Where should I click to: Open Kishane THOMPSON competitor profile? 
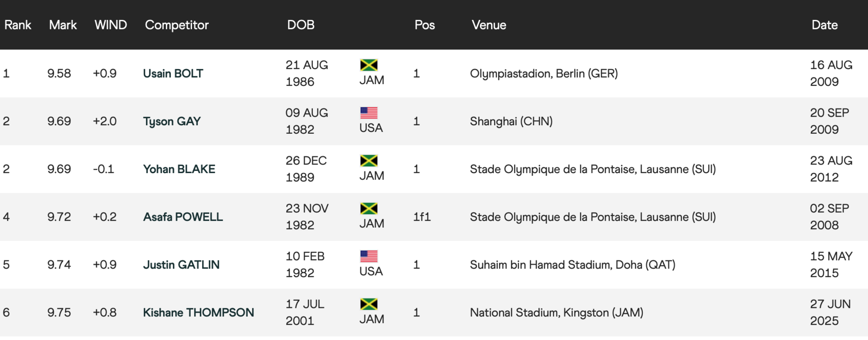(x=198, y=313)
